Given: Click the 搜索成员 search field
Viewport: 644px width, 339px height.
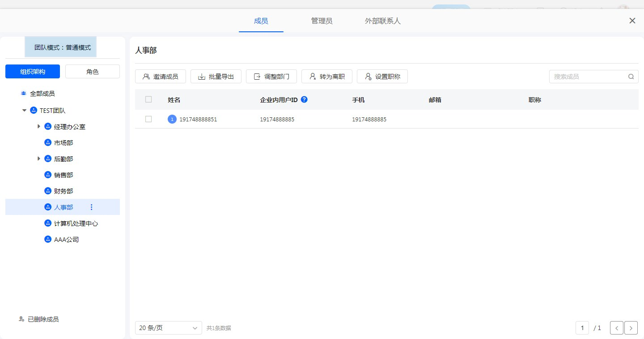Looking at the screenshot, I should point(588,77).
